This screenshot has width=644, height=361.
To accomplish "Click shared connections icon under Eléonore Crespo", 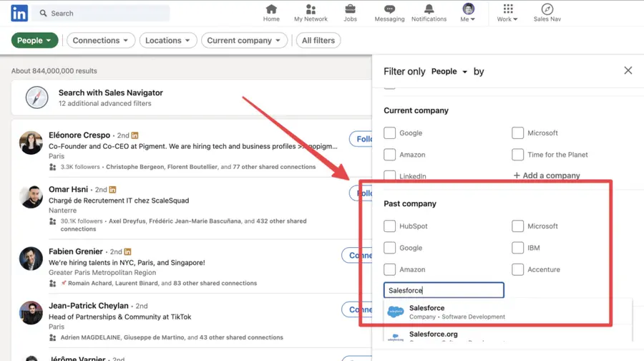I will [x=52, y=167].
